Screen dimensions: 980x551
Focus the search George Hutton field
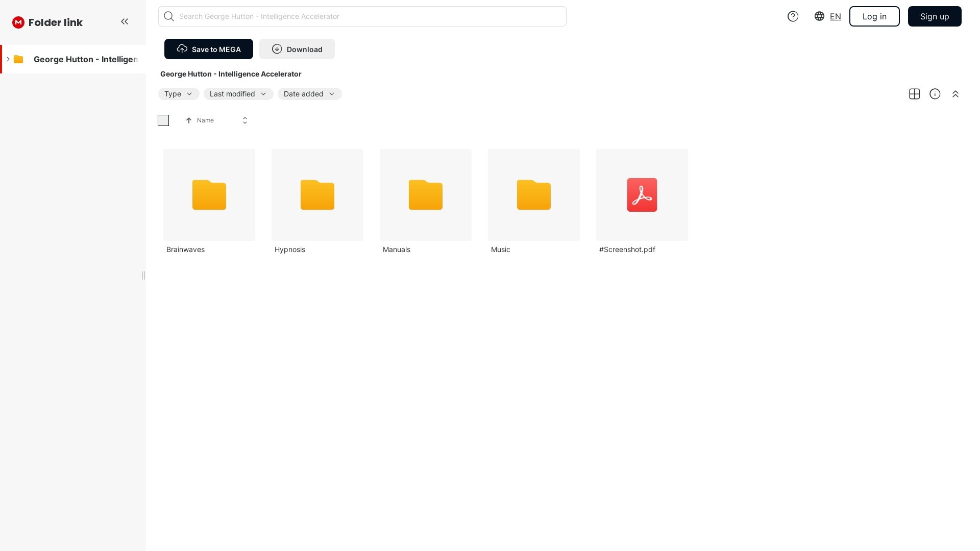coord(362,16)
